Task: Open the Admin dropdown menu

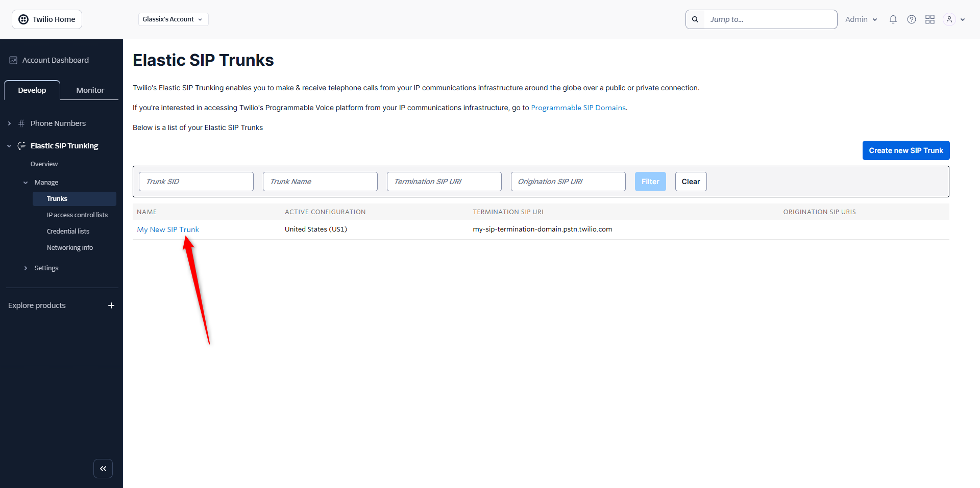Action: tap(861, 19)
